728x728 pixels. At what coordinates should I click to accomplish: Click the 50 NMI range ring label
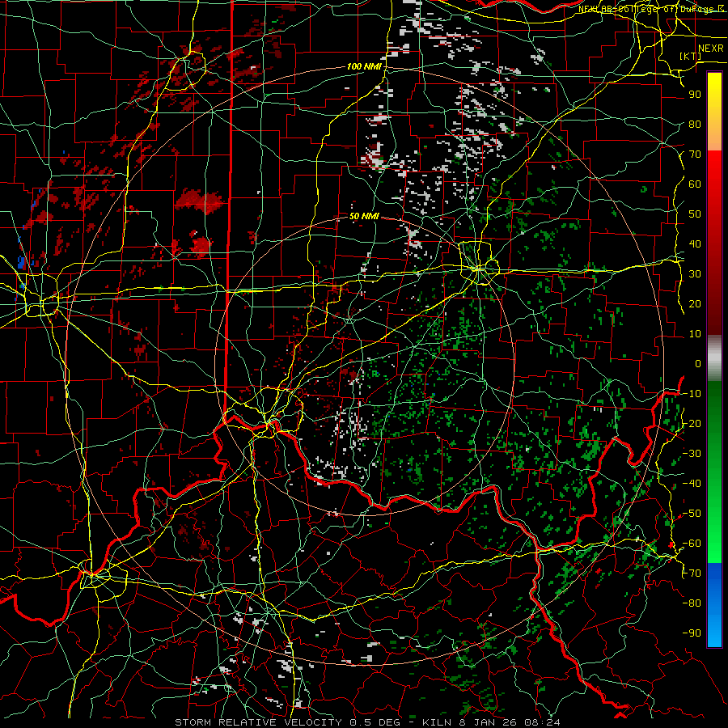click(x=364, y=216)
